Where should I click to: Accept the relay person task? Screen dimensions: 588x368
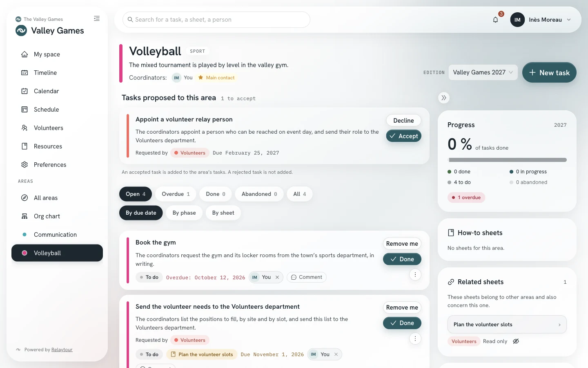[x=403, y=136]
